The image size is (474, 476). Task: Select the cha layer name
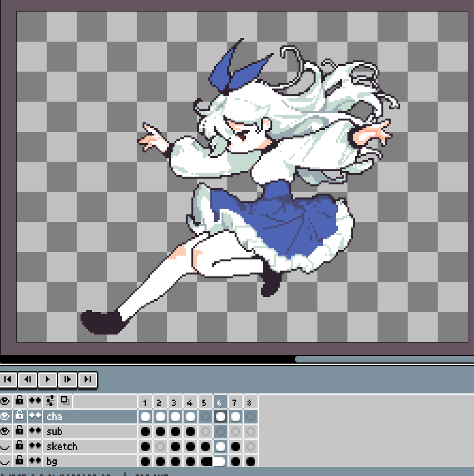(90, 416)
